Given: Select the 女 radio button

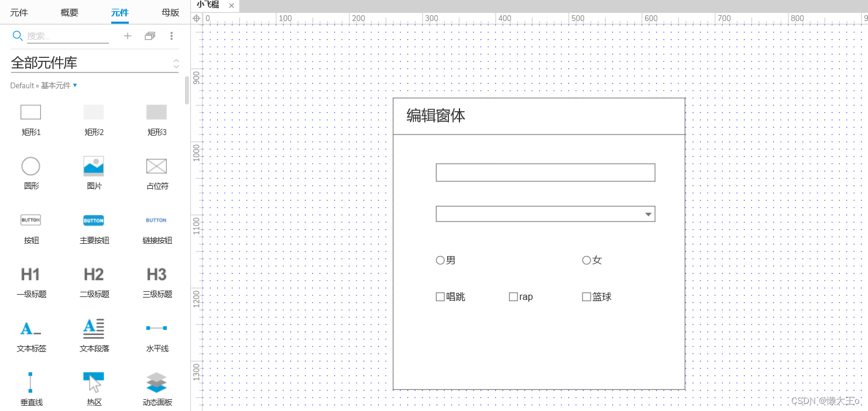Looking at the screenshot, I should [x=586, y=260].
